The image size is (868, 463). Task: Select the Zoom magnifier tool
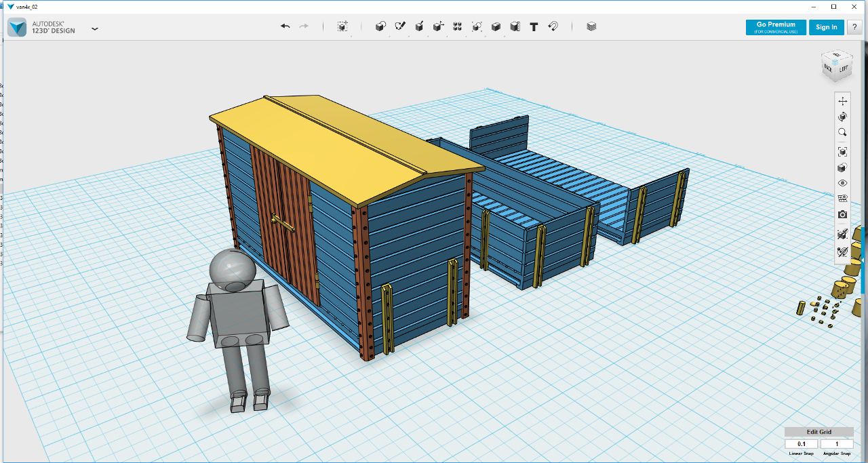tap(842, 132)
